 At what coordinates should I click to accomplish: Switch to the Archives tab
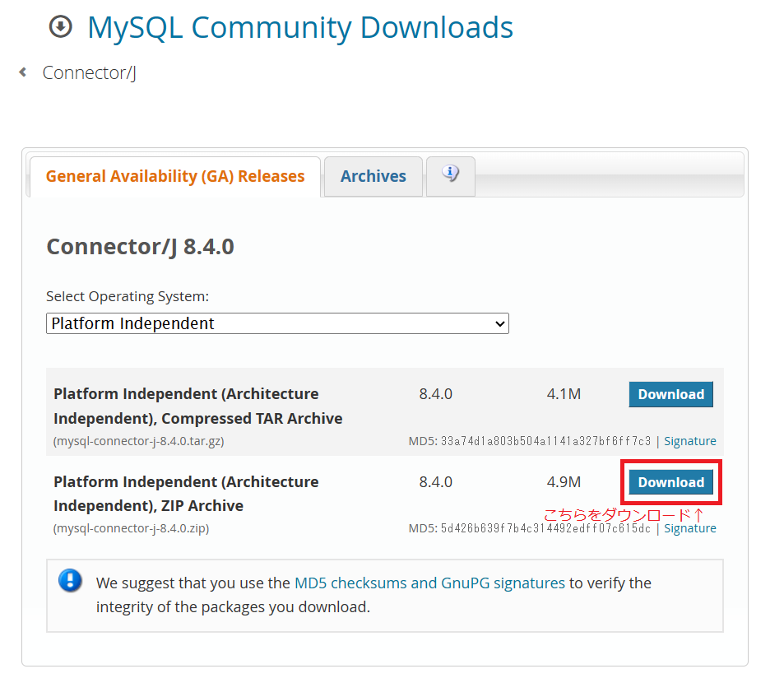(373, 177)
